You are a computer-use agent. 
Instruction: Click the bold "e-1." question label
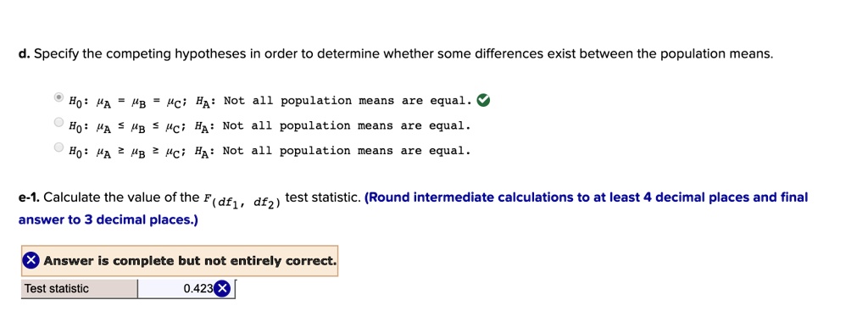[30, 197]
